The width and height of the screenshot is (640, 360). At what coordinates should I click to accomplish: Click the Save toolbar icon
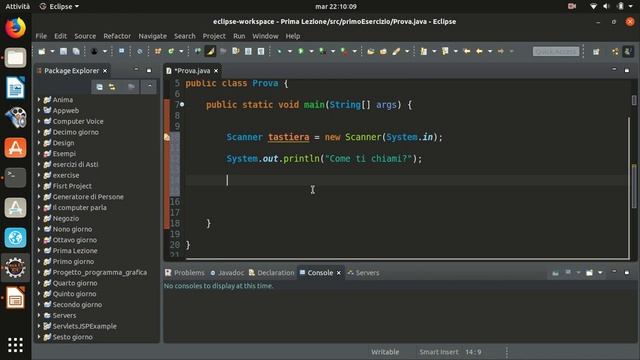pyautogui.click(x=63, y=51)
